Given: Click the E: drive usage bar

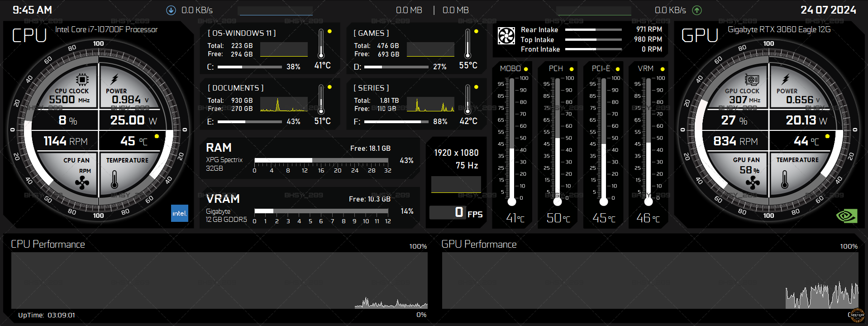Looking at the screenshot, I should 250,122.
